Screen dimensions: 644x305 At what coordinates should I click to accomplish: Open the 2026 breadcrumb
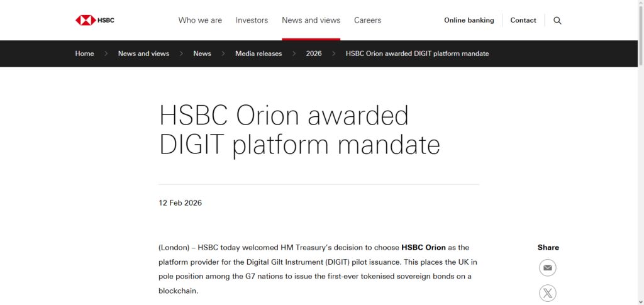[x=314, y=53]
